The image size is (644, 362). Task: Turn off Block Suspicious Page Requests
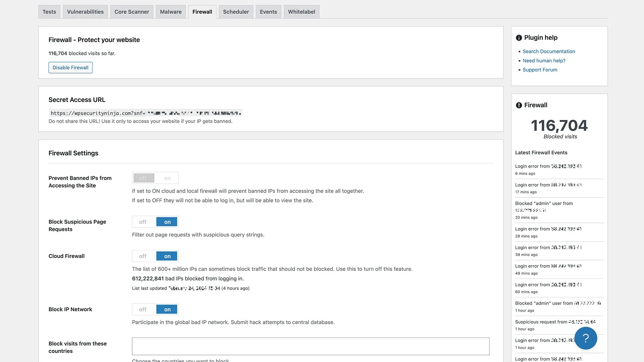click(143, 222)
